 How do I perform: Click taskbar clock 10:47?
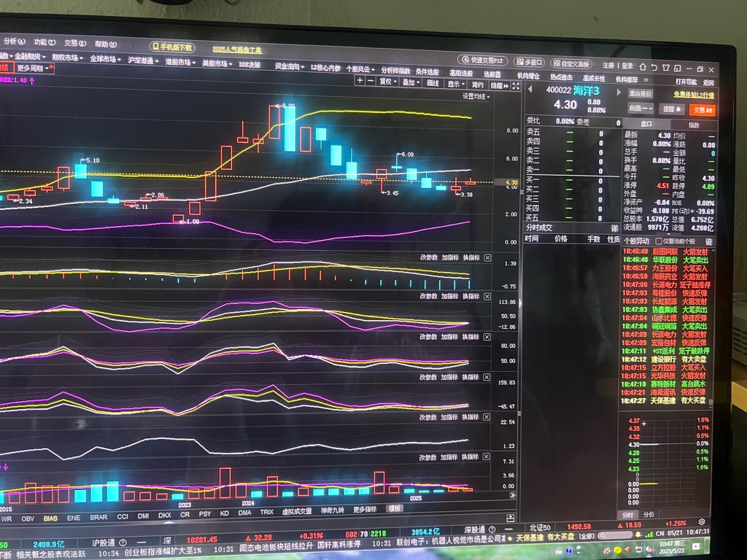(672, 547)
